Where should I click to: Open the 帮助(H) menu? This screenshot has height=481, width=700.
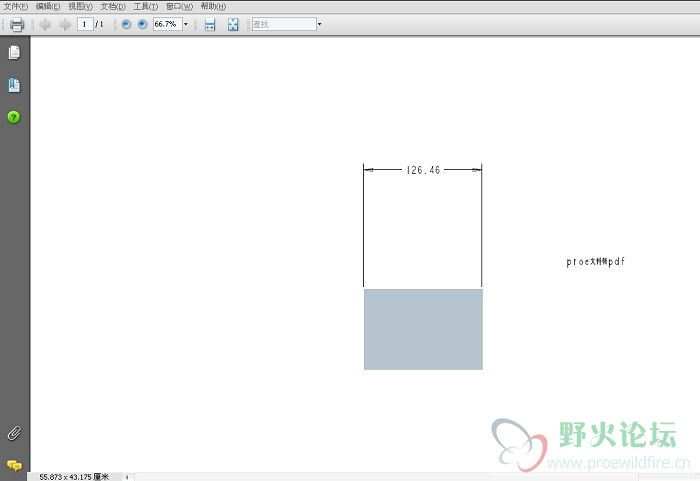pos(213,6)
